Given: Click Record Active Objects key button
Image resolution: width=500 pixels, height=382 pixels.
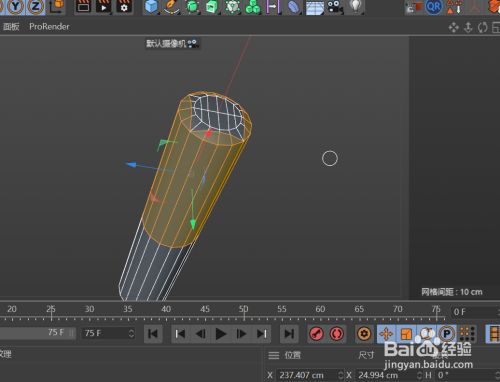Looking at the screenshot, I should click(x=316, y=334).
